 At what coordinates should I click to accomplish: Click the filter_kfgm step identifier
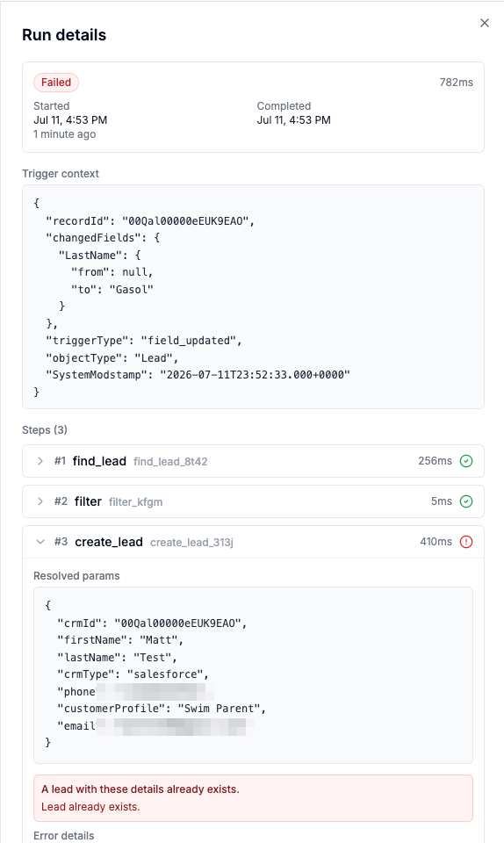[x=135, y=501]
